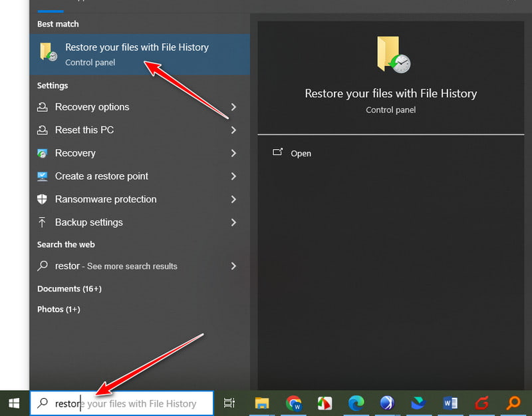Click See more search results

(117, 266)
